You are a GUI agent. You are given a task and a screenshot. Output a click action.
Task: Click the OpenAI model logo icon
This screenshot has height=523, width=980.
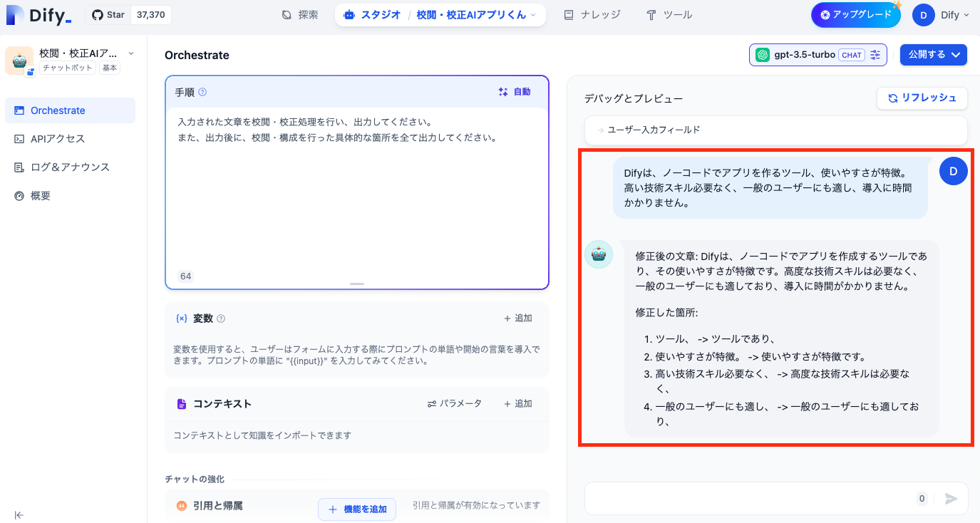pyautogui.click(x=763, y=55)
